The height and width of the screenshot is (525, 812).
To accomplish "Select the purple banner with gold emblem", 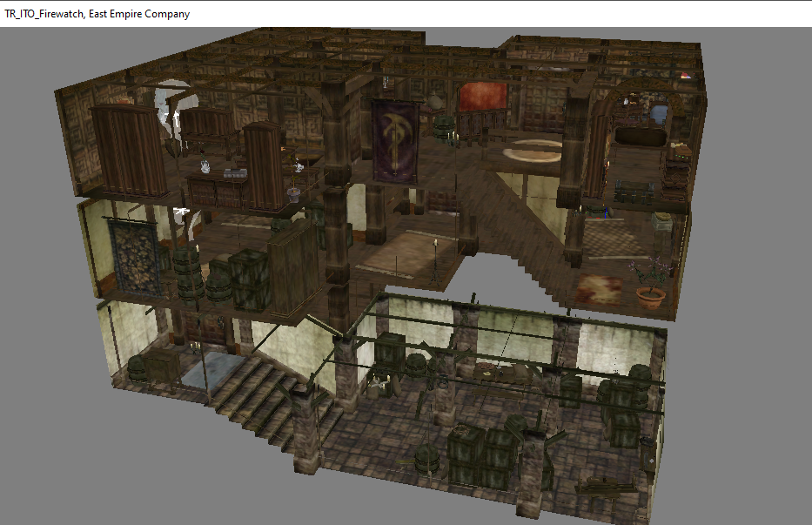I will click(x=395, y=142).
